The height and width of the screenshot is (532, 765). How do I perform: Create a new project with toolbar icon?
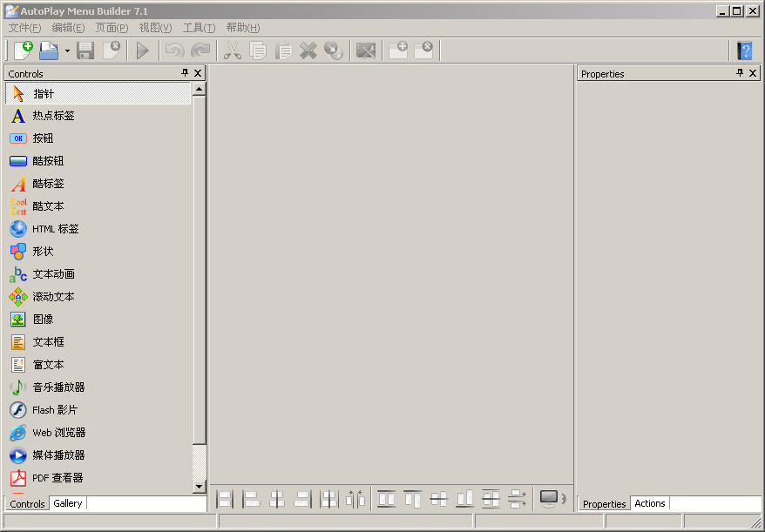coord(23,51)
